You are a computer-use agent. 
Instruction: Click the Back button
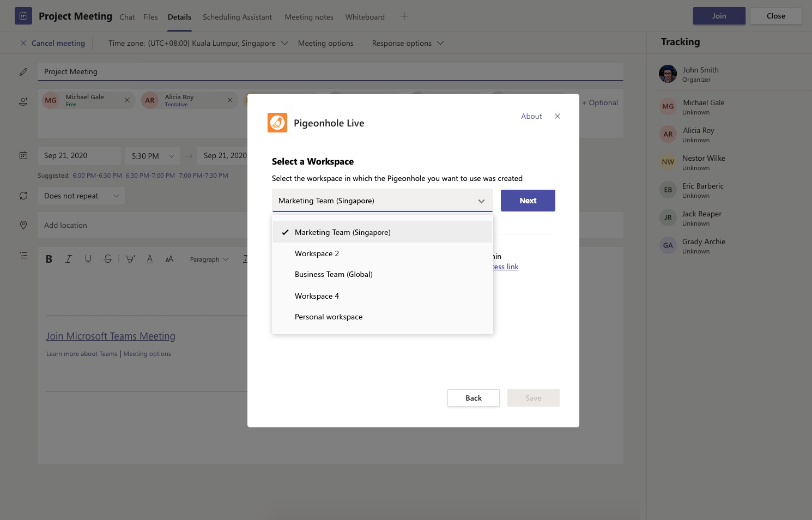coord(474,398)
